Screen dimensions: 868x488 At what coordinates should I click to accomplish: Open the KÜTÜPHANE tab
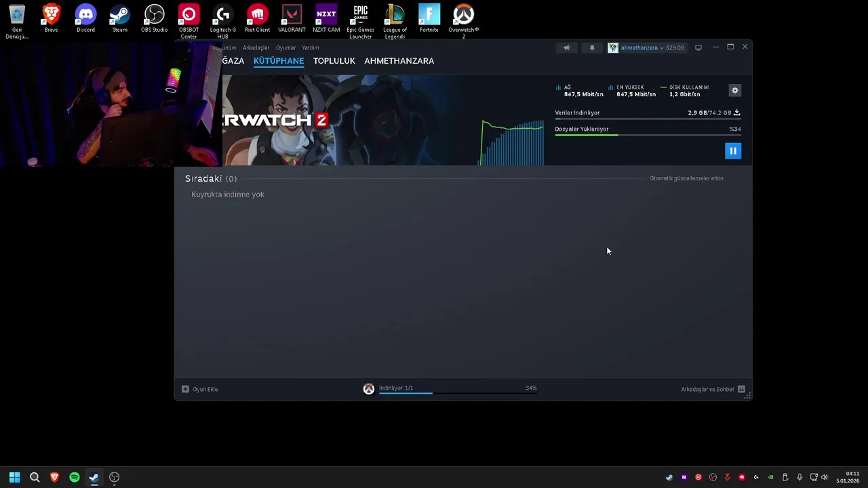279,60
